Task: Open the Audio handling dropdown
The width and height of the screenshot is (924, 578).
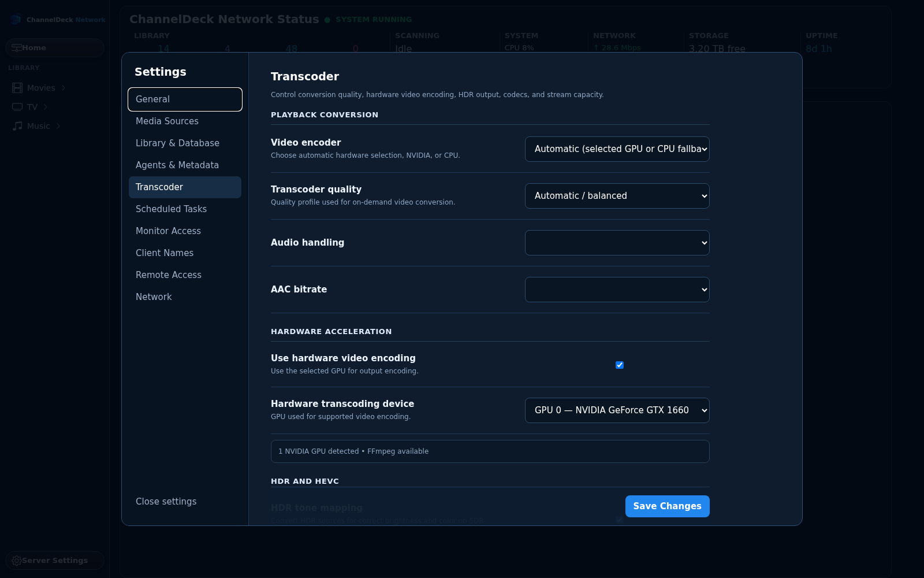Action: pyautogui.click(x=617, y=243)
